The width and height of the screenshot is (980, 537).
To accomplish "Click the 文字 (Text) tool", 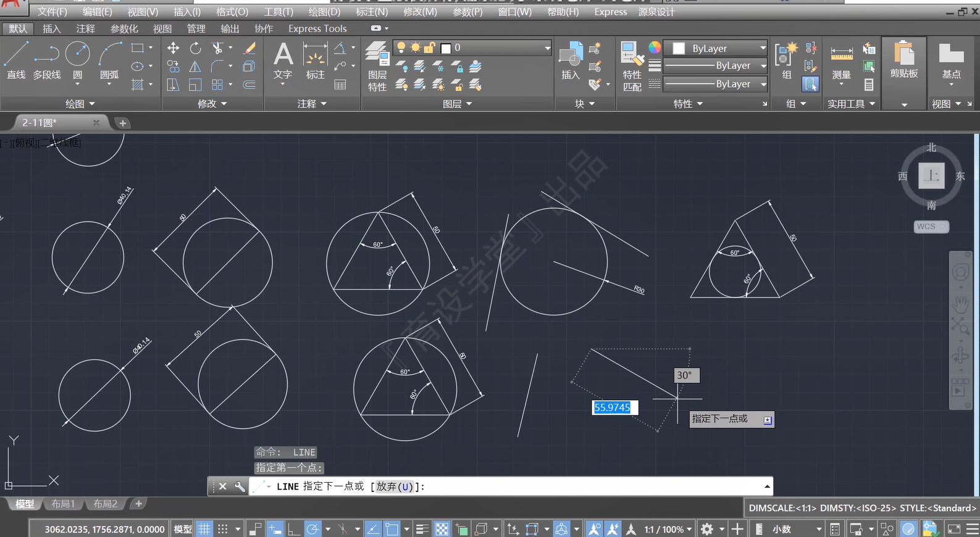I will pyautogui.click(x=283, y=62).
